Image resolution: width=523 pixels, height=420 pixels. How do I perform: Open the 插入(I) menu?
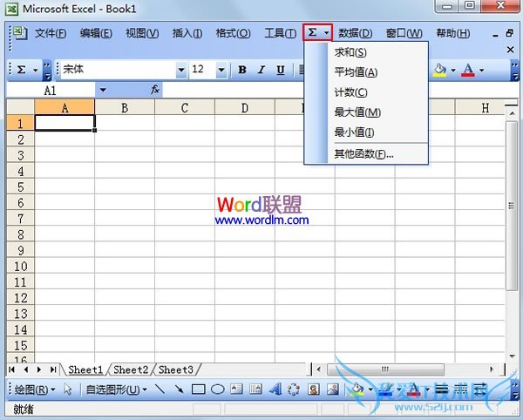[187, 33]
